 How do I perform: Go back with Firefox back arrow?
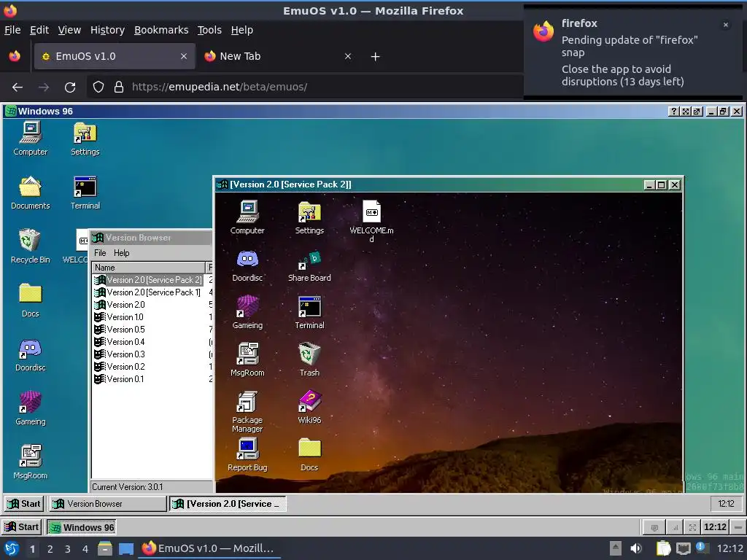pos(18,87)
